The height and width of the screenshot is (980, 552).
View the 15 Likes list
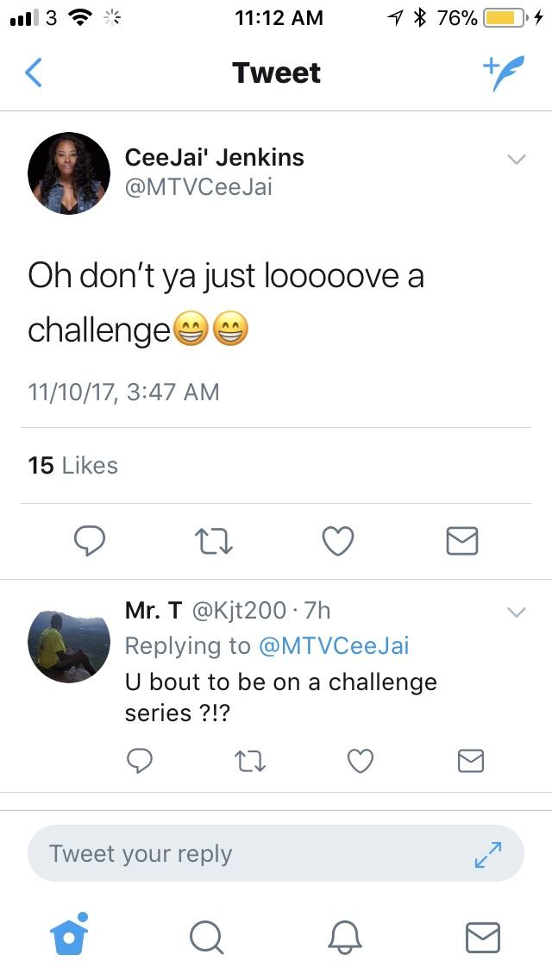click(72, 466)
